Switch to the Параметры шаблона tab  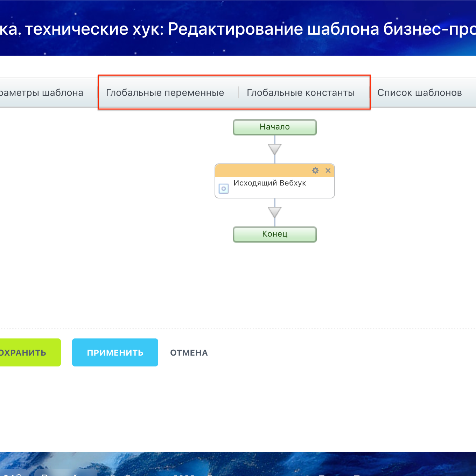click(42, 92)
